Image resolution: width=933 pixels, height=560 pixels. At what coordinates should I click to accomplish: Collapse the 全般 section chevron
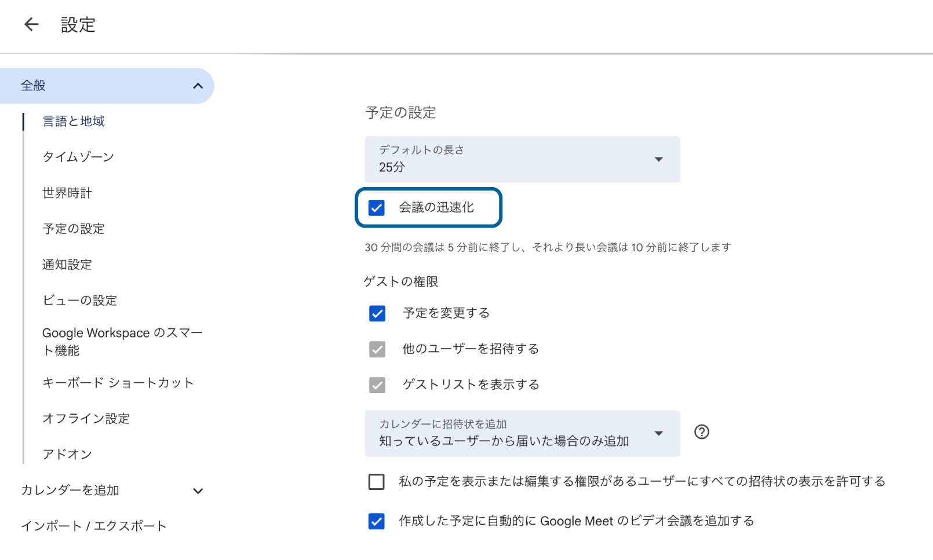click(198, 86)
